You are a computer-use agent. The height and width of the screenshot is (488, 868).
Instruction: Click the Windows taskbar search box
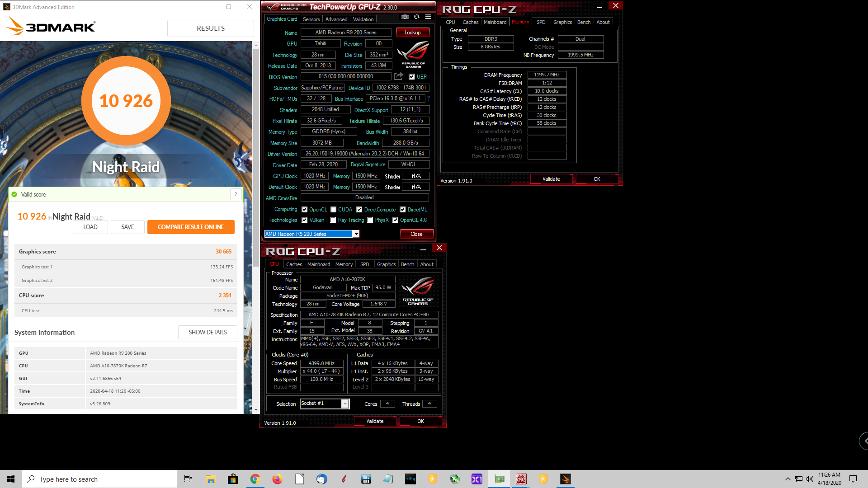coord(99,479)
